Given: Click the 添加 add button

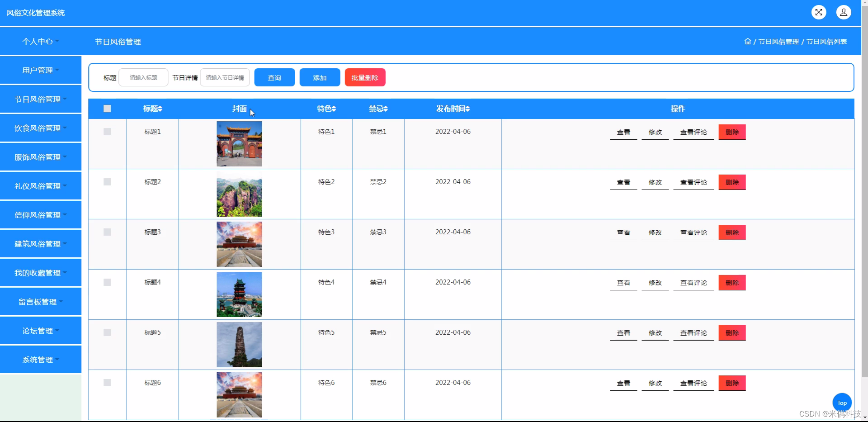Looking at the screenshot, I should pyautogui.click(x=320, y=77).
